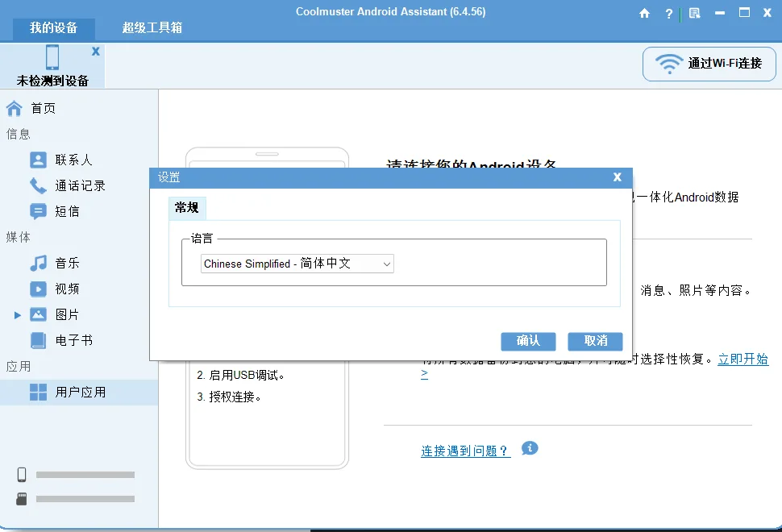Click the SD card storage icon
Viewport: 782px width, 532px height.
click(x=22, y=499)
